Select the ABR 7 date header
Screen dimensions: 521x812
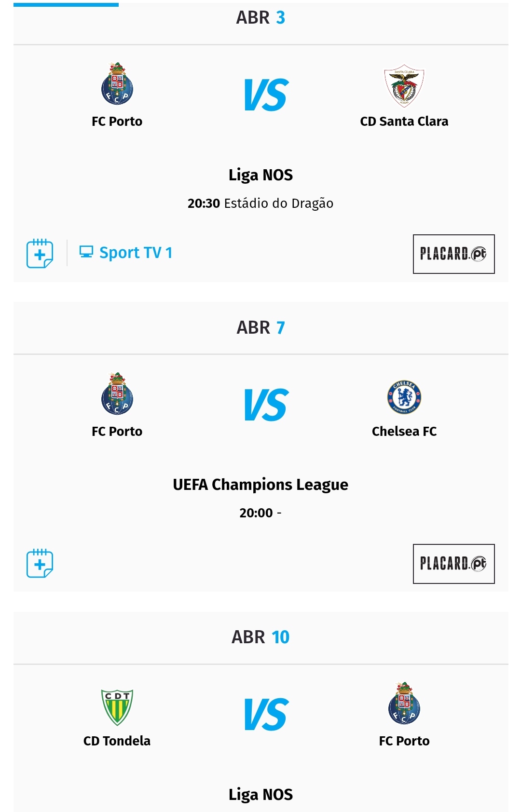(260, 328)
